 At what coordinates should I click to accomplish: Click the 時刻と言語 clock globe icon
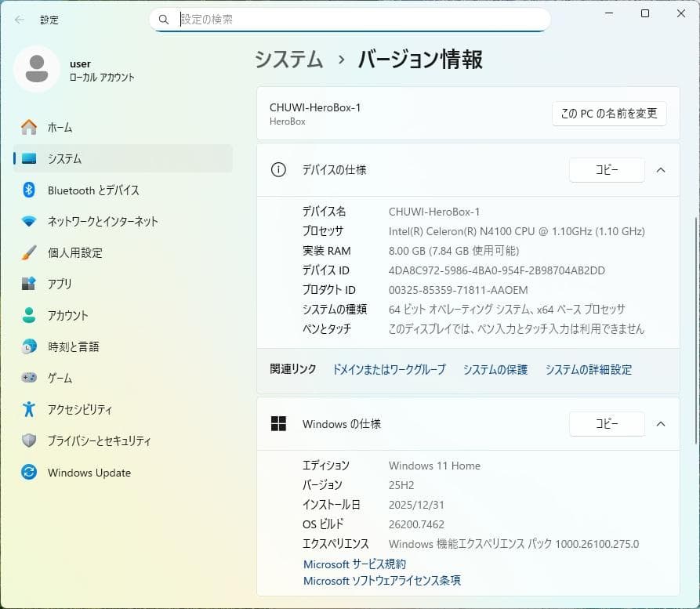click(x=29, y=346)
